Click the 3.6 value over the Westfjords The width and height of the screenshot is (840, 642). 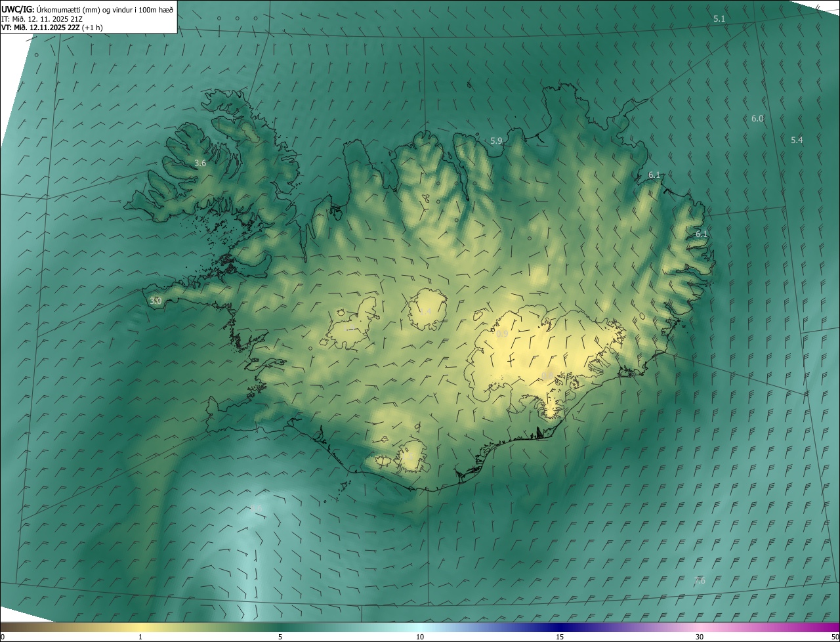point(201,163)
